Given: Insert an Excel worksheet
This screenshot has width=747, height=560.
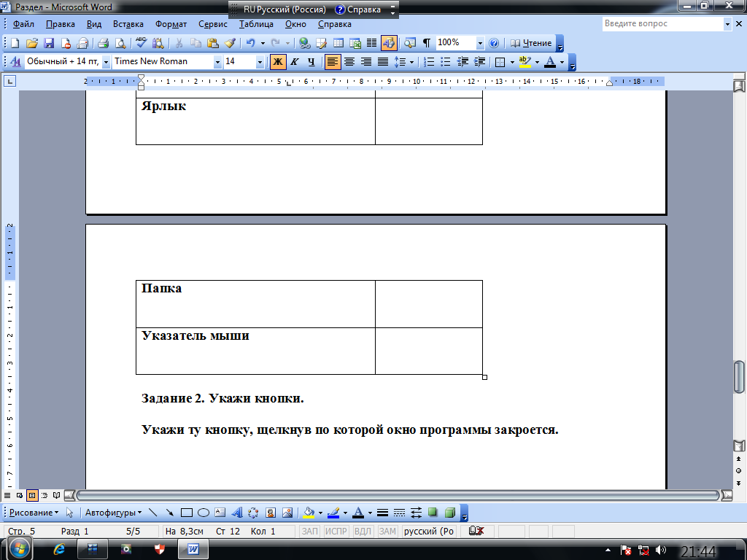Looking at the screenshot, I should (355, 43).
